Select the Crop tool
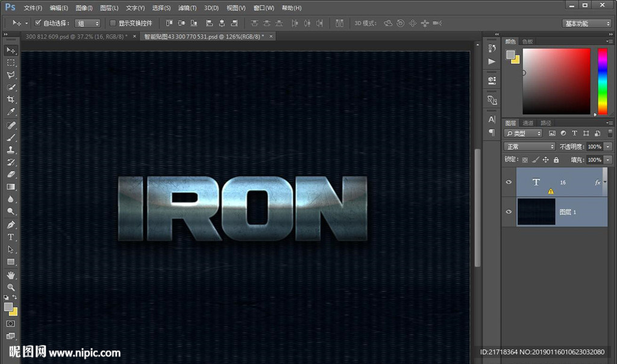The height and width of the screenshot is (364, 617). [x=11, y=99]
